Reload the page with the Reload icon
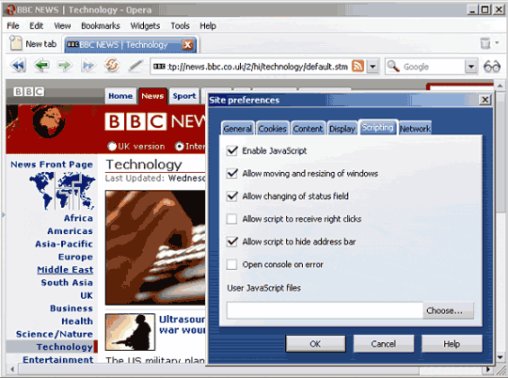The width and height of the screenshot is (508, 378). [112, 65]
